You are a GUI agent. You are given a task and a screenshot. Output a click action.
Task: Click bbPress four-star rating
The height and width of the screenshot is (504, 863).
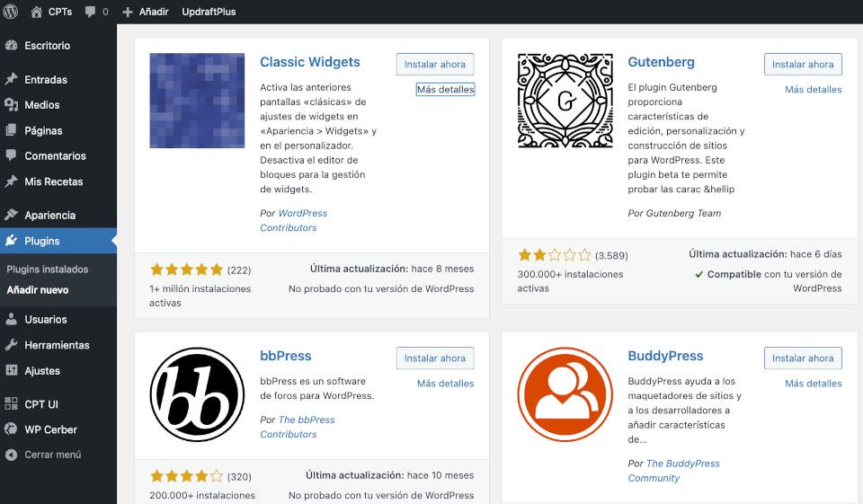click(x=187, y=476)
